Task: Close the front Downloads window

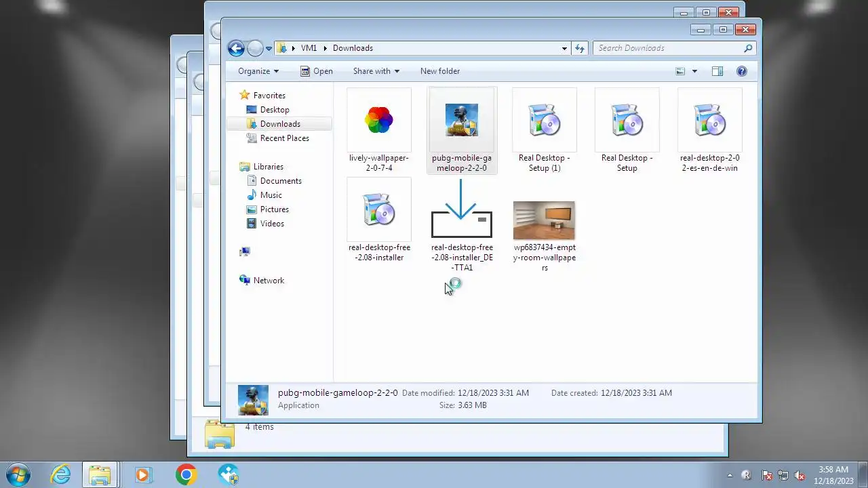Action: coord(745,29)
